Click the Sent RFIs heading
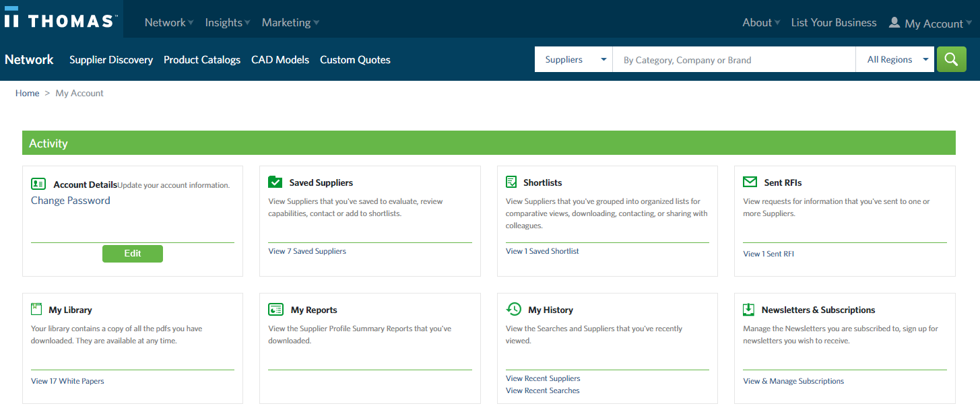Screen dimensions: 980x412 (783, 182)
